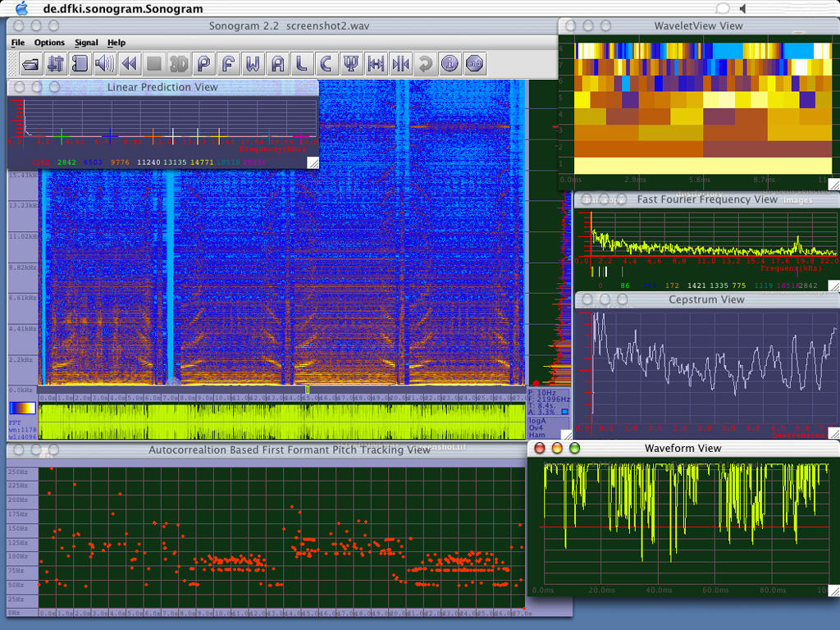Click the value 9776 in Linear Prediction View
The height and width of the screenshot is (630, 840).
pos(120,162)
